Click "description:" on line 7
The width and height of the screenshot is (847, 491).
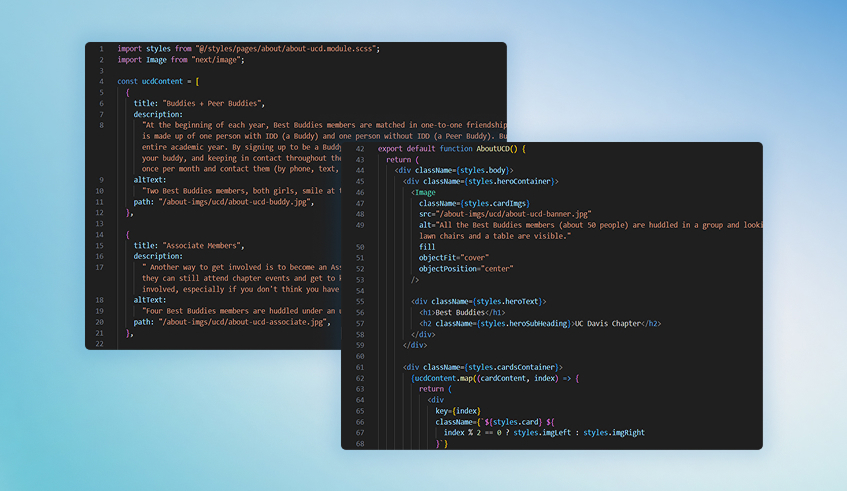(158, 115)
